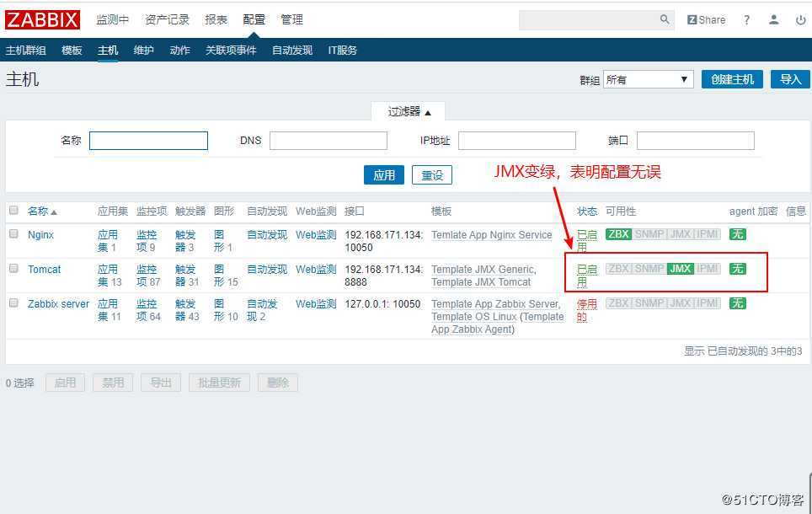Click the help question mark icon

coord(746,19)
